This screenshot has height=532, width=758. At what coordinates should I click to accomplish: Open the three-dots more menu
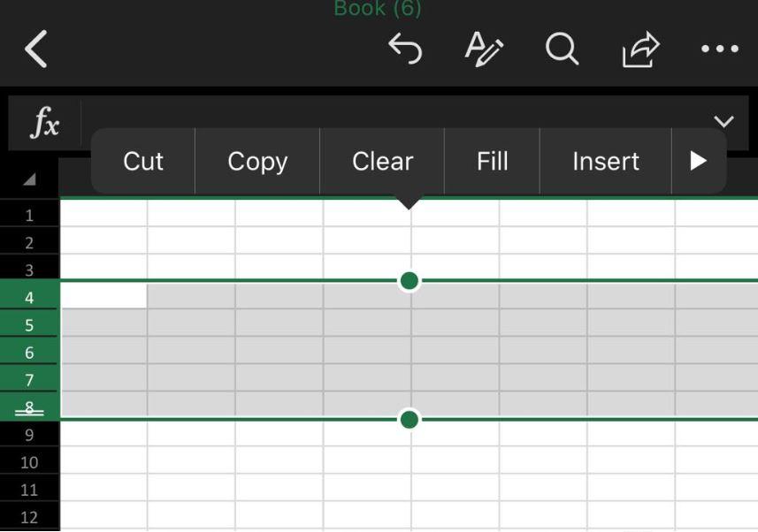[x=720, y=49]
